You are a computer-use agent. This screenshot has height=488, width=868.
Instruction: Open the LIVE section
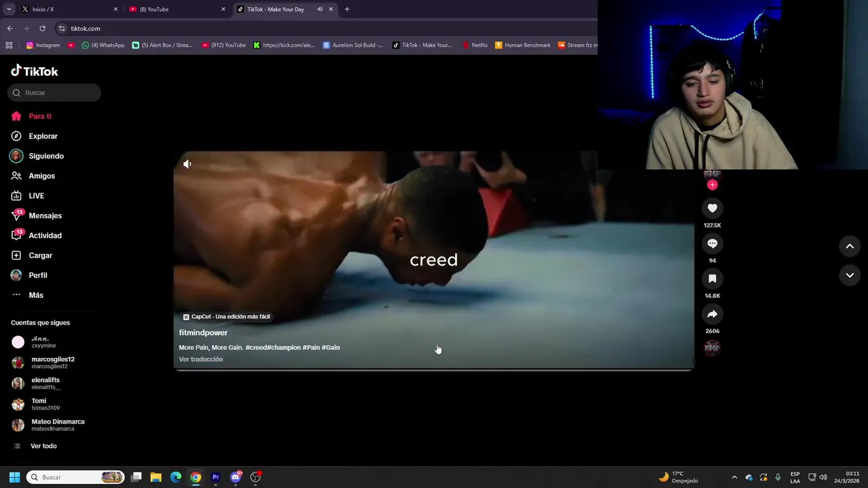[28, 196]
